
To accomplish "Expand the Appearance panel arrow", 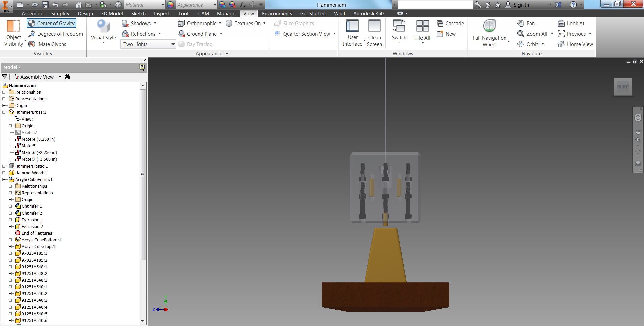I will click(227, 54).
